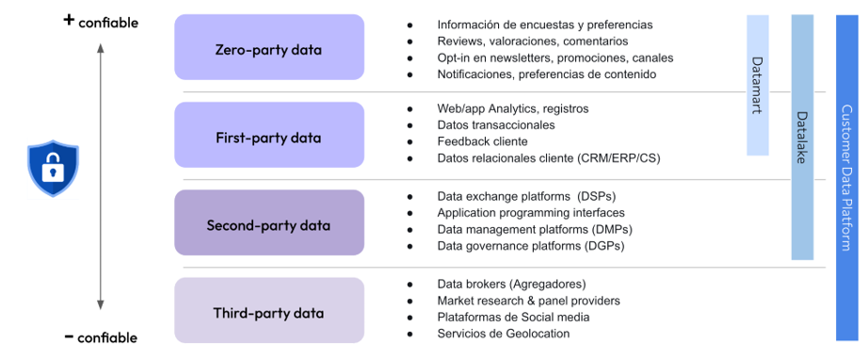Click the Customer Data Platform bar

pos(847,177)
